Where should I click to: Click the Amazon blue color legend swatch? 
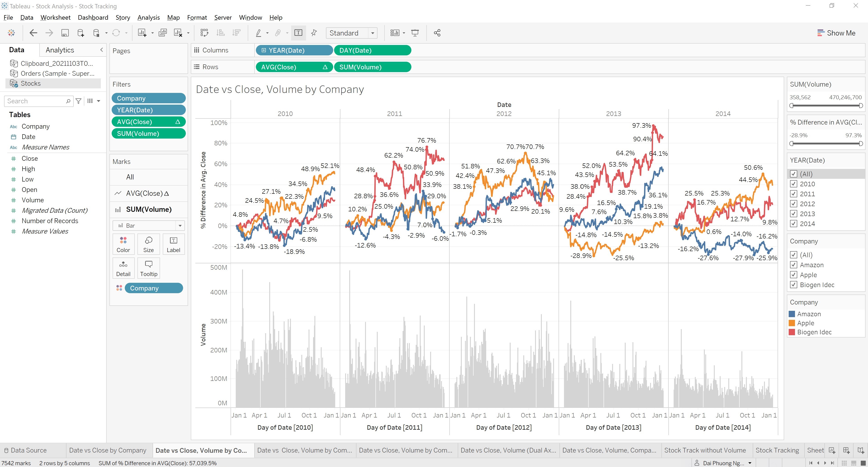pyautogui.click(x=792, y=314)
